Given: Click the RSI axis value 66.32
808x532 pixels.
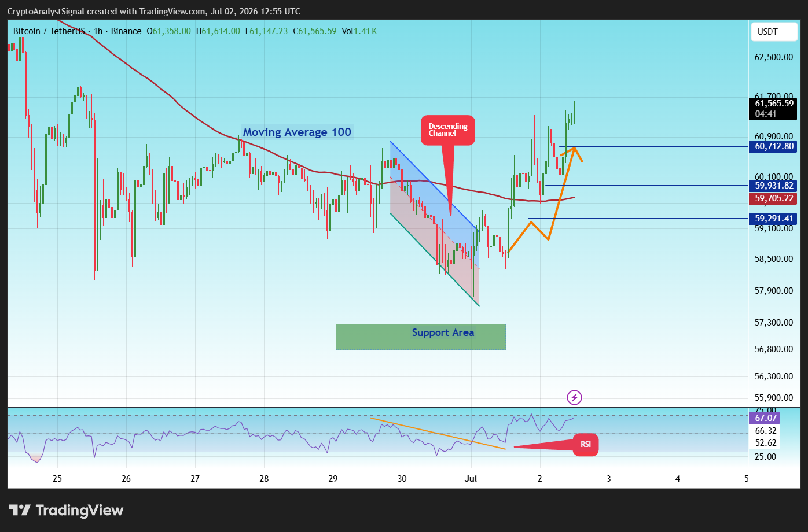Looking at the screenshot, I should point(765,431).
